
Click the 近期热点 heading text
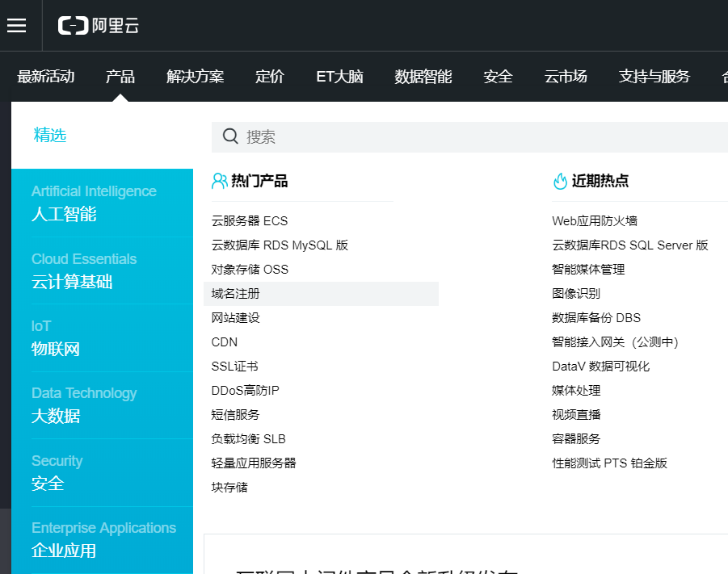coord(600,181)
